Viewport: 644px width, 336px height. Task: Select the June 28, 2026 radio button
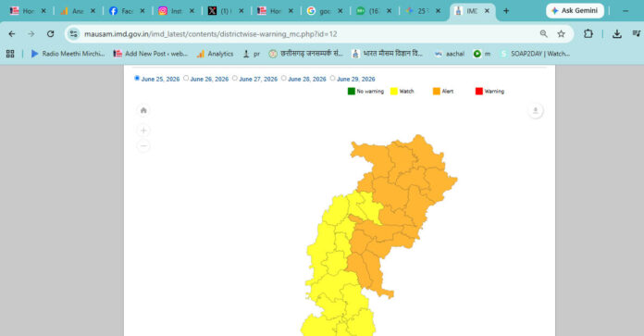pos(283,78)
